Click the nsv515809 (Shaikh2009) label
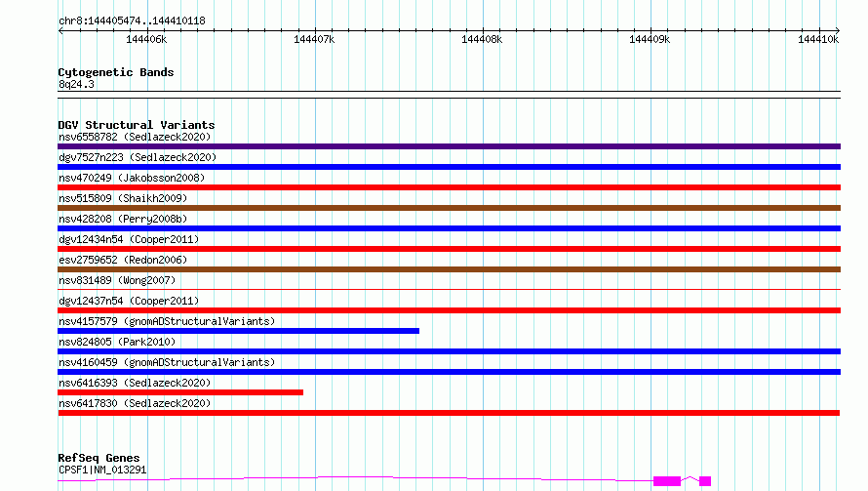 coord(123,198)
